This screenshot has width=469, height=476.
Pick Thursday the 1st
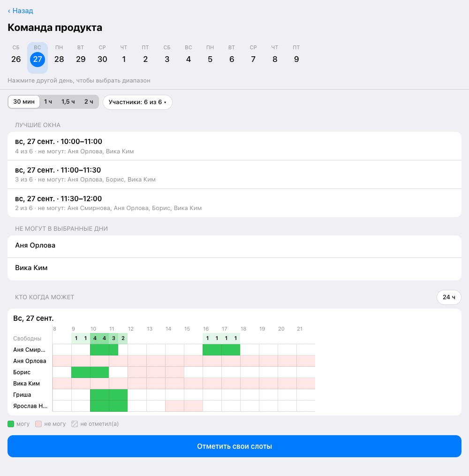coord(124,58)
